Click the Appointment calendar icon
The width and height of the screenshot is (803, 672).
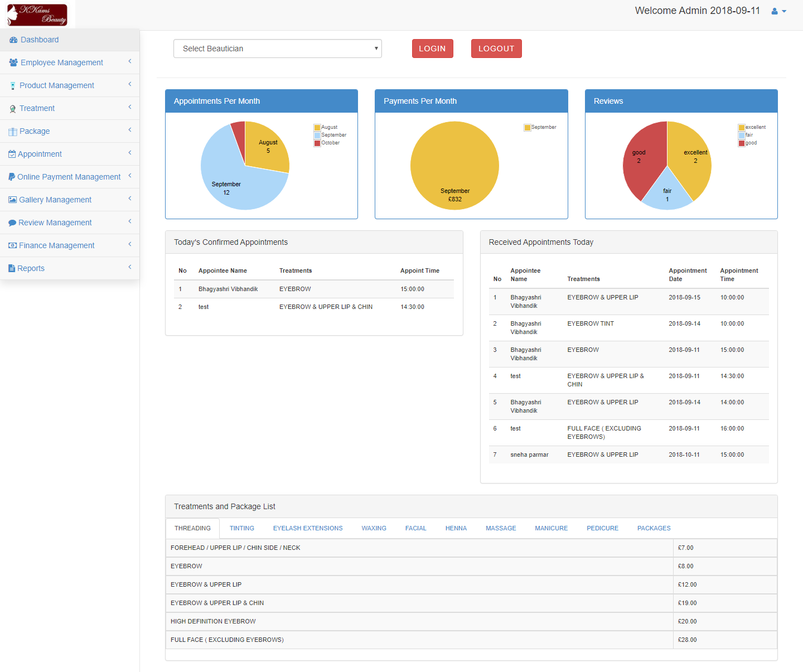point(12,154)
